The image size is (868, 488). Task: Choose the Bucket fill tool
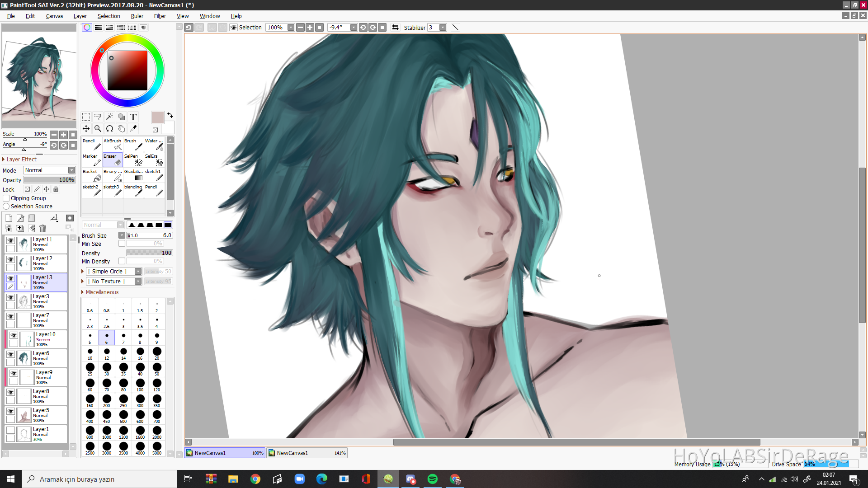coord(92,175)
